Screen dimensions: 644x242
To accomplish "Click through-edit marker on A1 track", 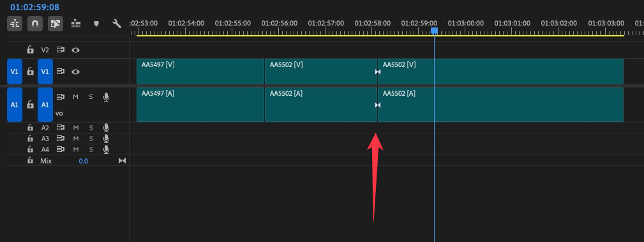I will point(378,105).
